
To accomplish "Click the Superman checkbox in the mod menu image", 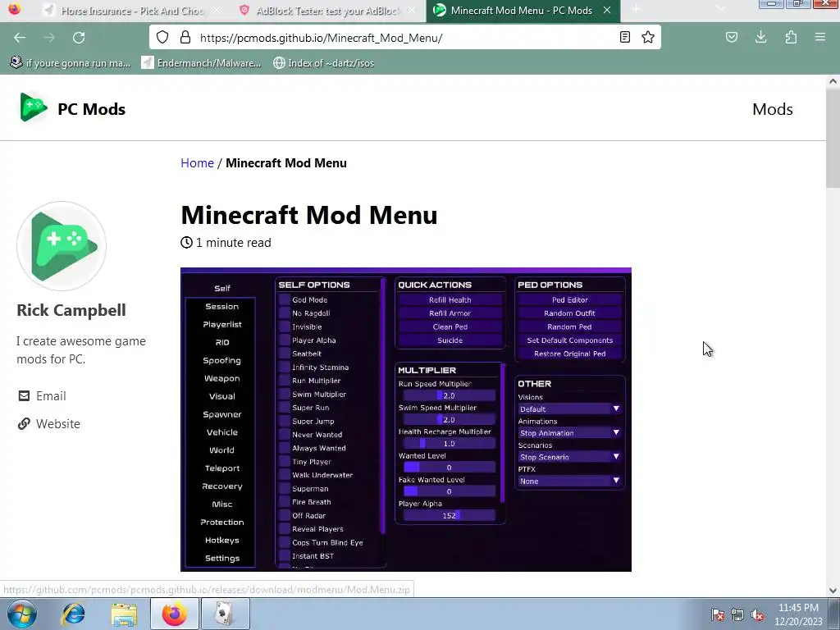I will (x=285, y=489).
